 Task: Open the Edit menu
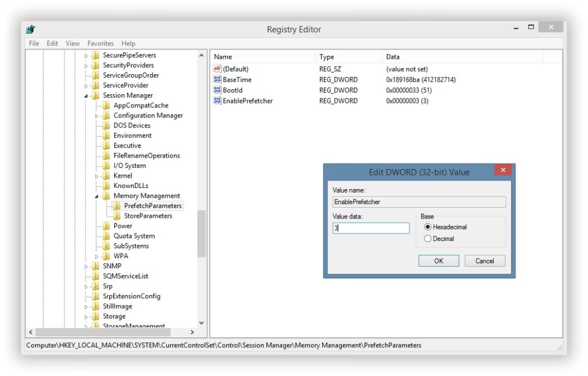click(52, 43)
